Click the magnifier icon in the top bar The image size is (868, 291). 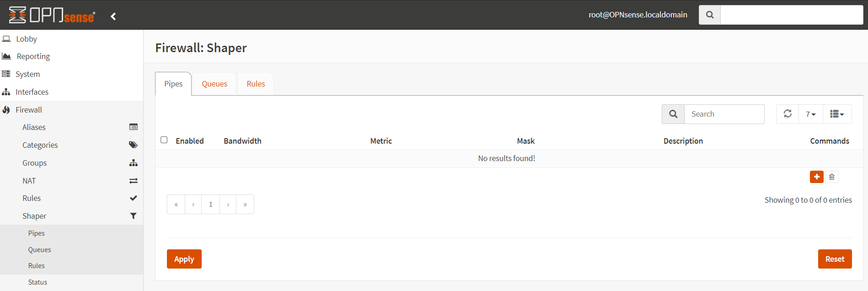(x=710, y=15)
